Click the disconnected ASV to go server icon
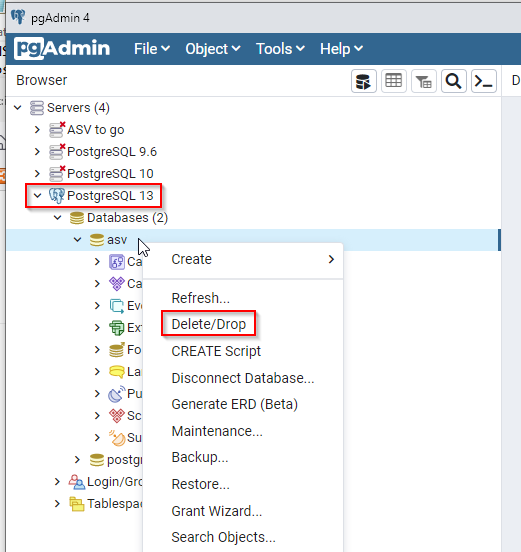The image size is (521, 552). (x=57, y=130)
